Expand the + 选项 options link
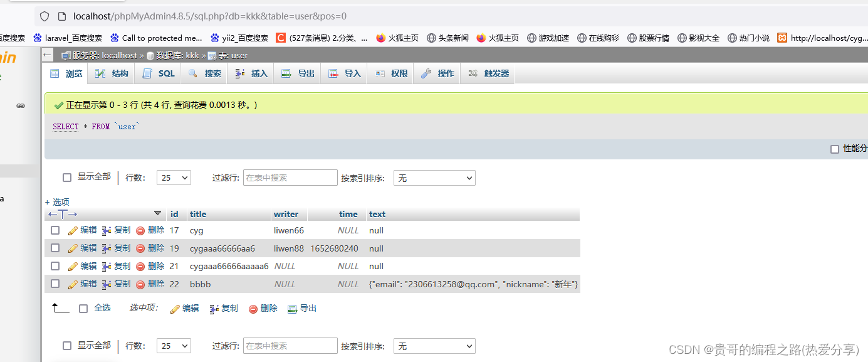The height and width of the screenshot is (362, 868). (x=57, y=202)
